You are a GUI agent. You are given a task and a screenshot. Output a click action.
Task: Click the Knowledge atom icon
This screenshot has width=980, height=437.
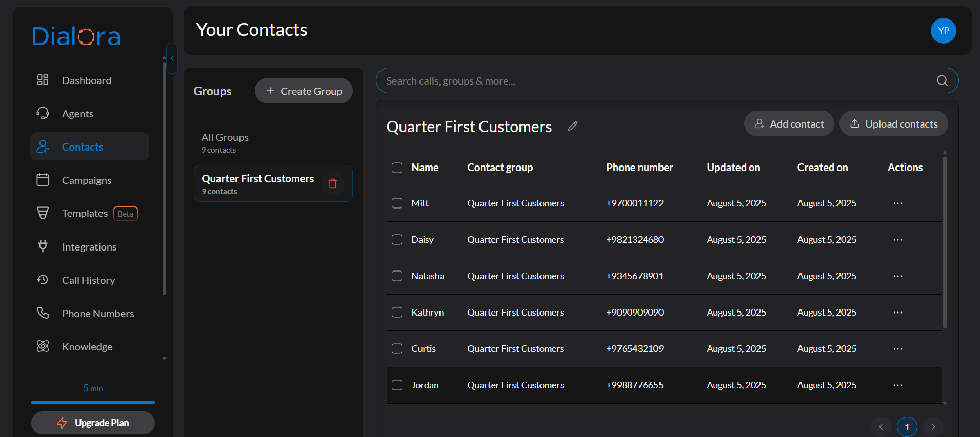point(43,346)
